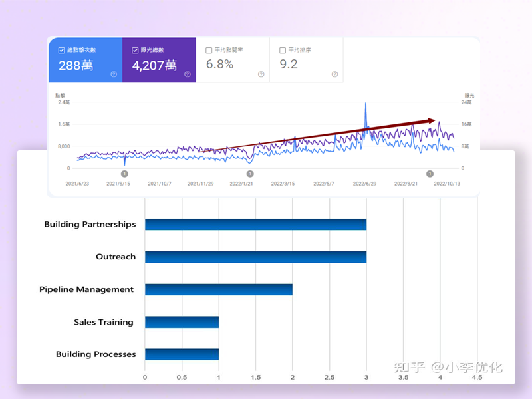The width and height of the screenshot is (532, 399).
Task: Click the 6.8% average CTR value
Action: coord(219,65)
